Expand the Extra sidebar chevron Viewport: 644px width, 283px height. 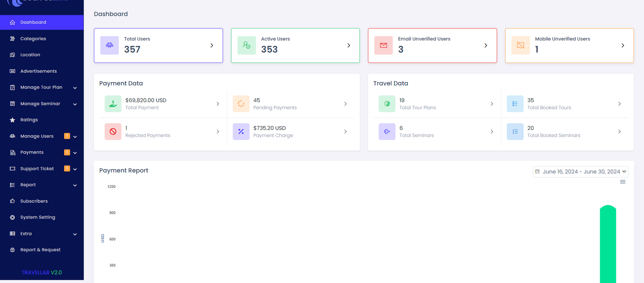[x=75, y=234]
